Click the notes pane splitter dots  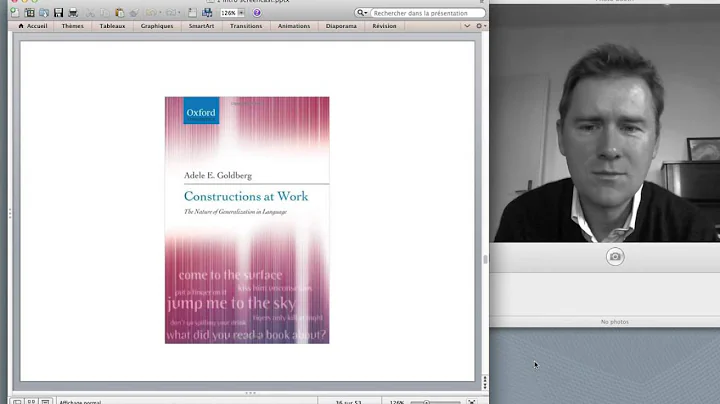coord(250,393)
